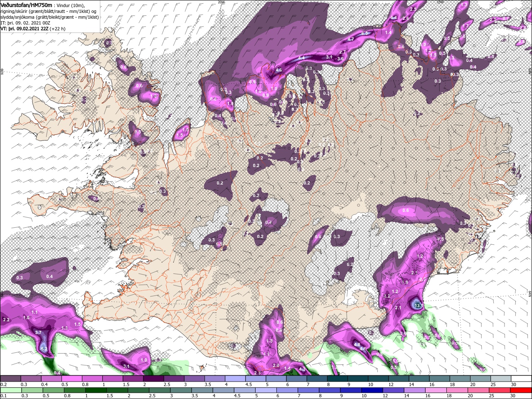Click the 13 mm snowfall peak off the southeast coast
Screen dimensions: 532x399
(418, 305)
